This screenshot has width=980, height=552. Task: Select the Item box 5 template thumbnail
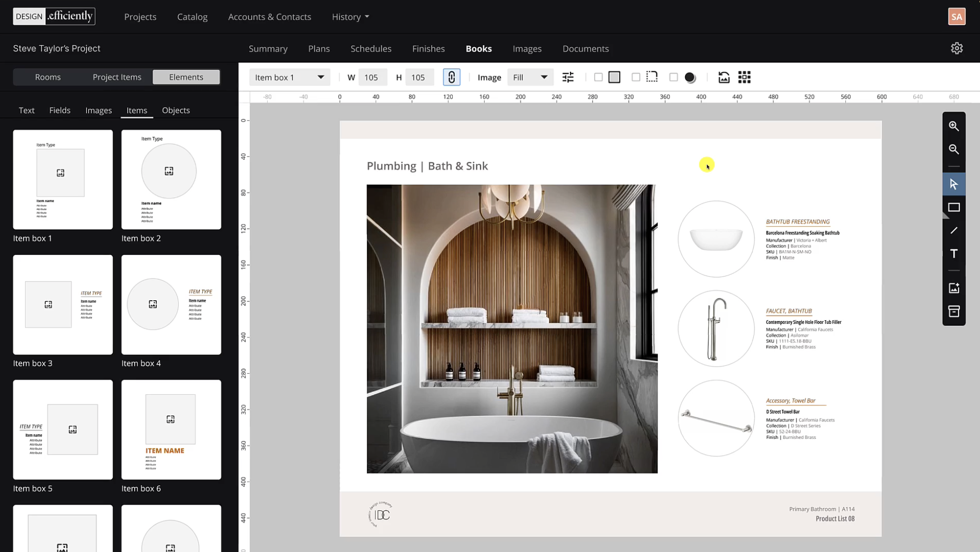click(63, 430)
